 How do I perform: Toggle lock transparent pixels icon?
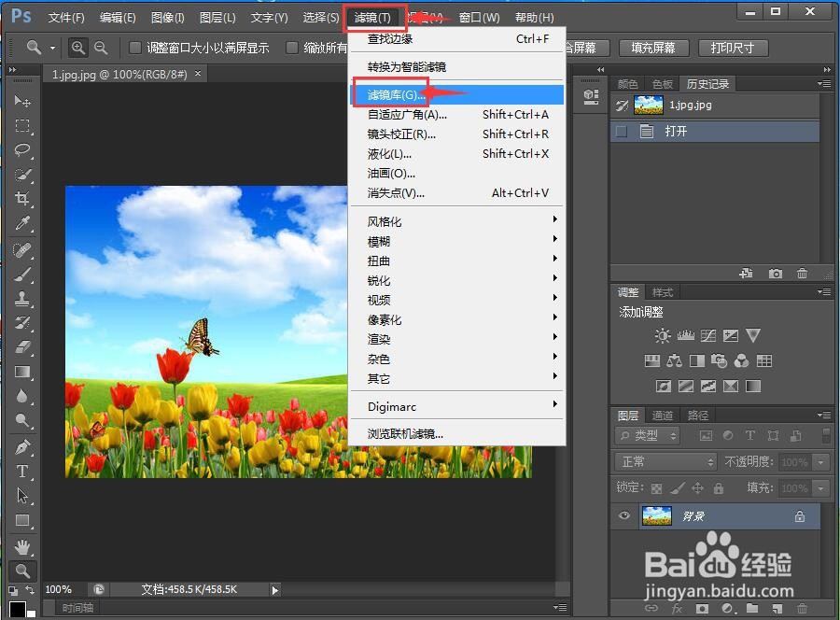(656, 487)
